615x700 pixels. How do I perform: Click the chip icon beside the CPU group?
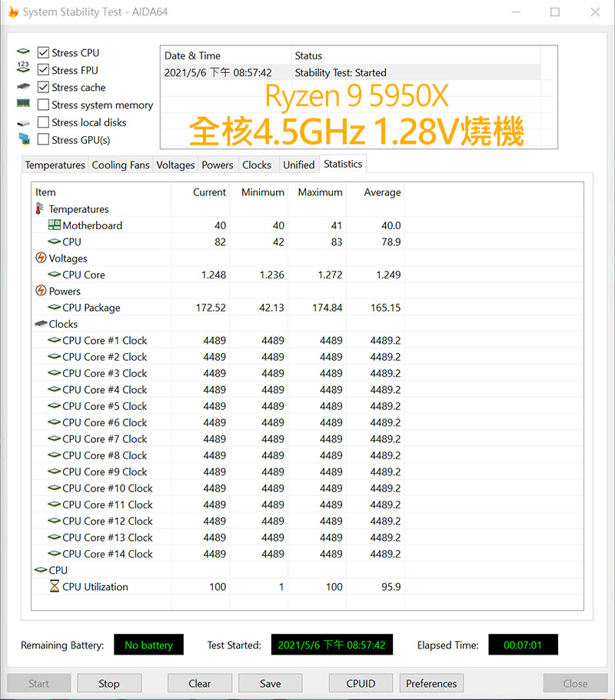tap(41, 570)
